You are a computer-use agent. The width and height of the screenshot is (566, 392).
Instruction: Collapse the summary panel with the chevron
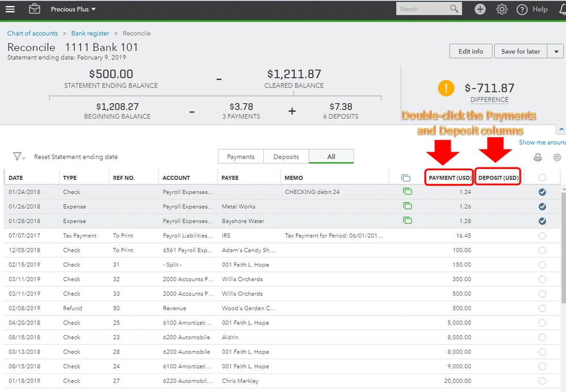[561, 129]
